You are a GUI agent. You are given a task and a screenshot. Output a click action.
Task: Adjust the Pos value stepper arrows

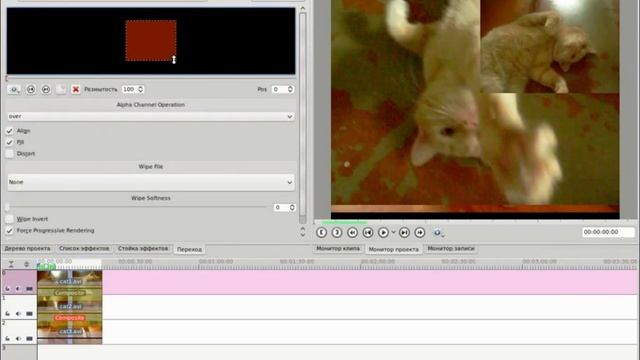[x=290, y=89]
